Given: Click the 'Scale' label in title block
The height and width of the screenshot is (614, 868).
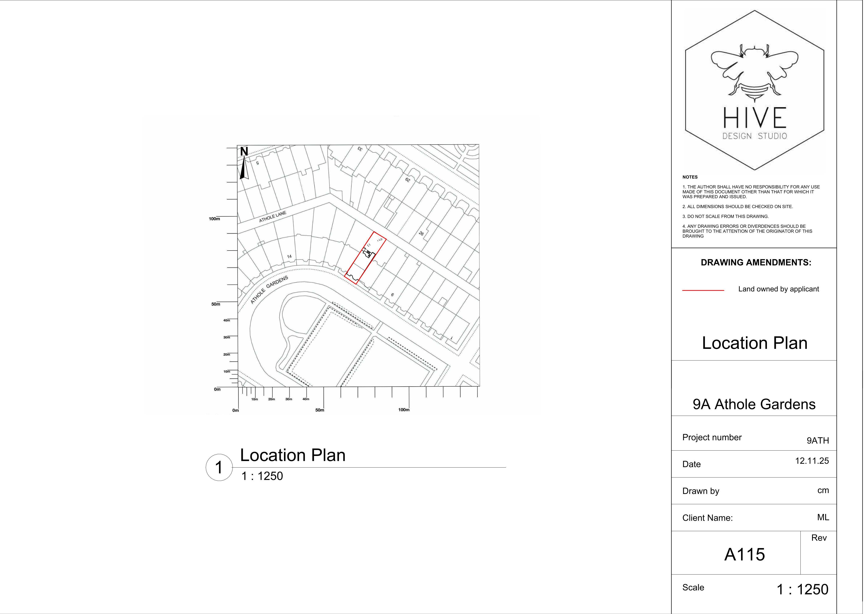Looking at the screenshot, I should [x=693, y=588].
